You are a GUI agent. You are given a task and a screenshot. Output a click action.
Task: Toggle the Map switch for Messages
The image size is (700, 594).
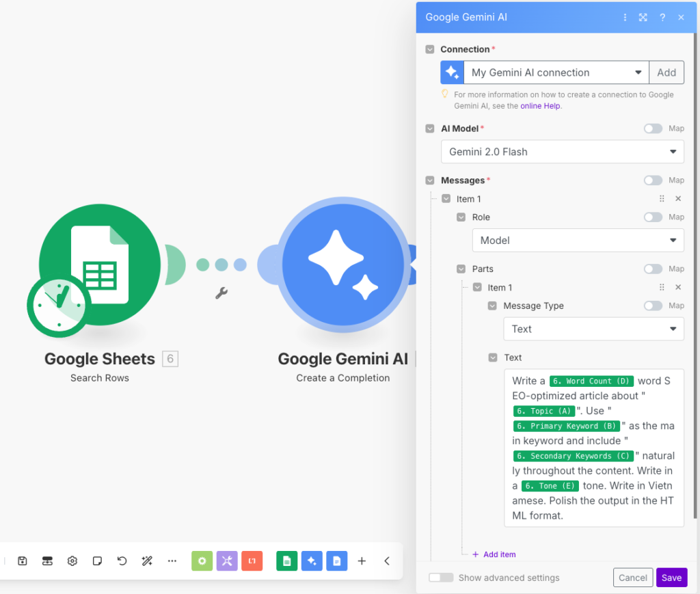pos(653,180)
